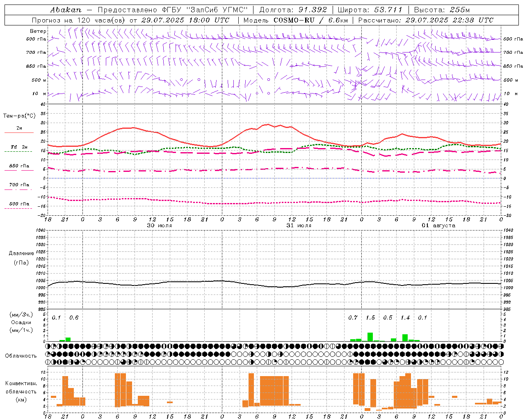Click the 'Abakan' station name in header

point(66,10)
